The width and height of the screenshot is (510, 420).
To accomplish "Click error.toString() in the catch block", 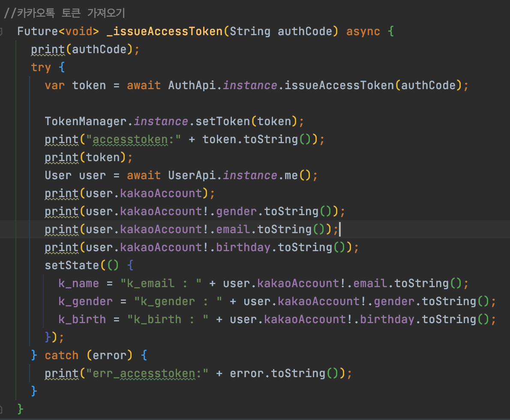I will 284,373.
